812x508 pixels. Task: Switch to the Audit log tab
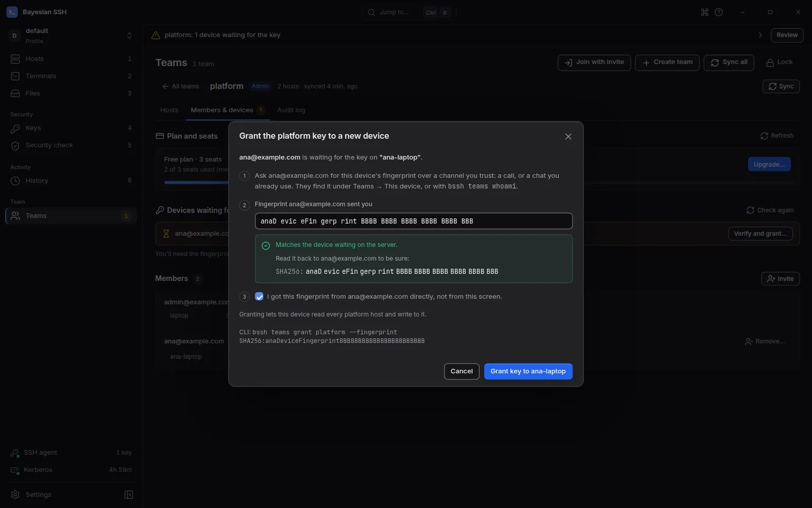291,110
